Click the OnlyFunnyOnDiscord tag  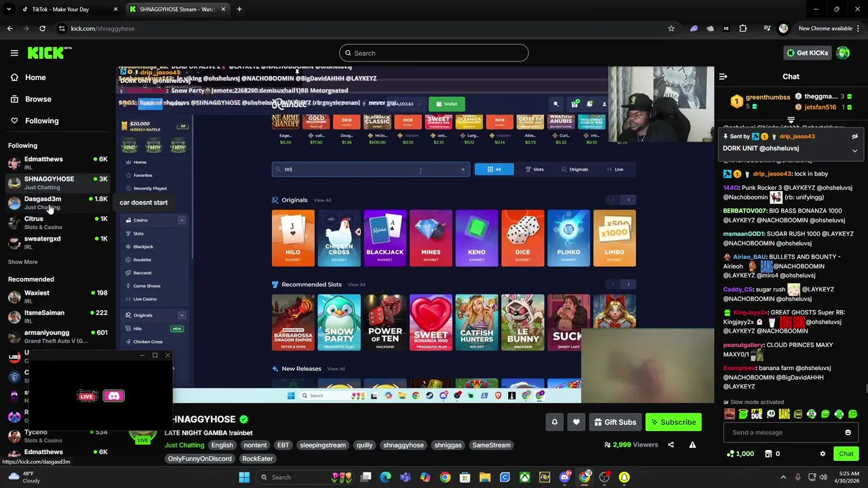(199, 459)
